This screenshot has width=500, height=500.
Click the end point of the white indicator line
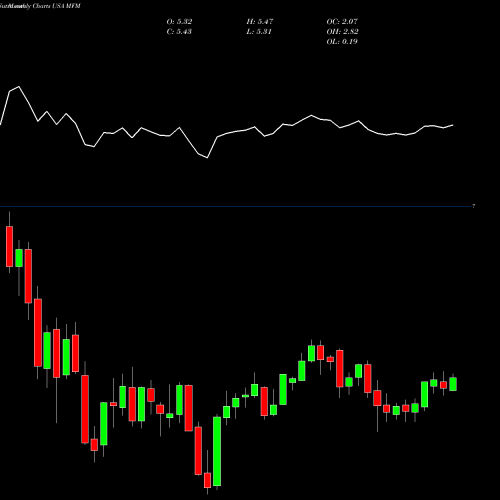pos(453,125)
